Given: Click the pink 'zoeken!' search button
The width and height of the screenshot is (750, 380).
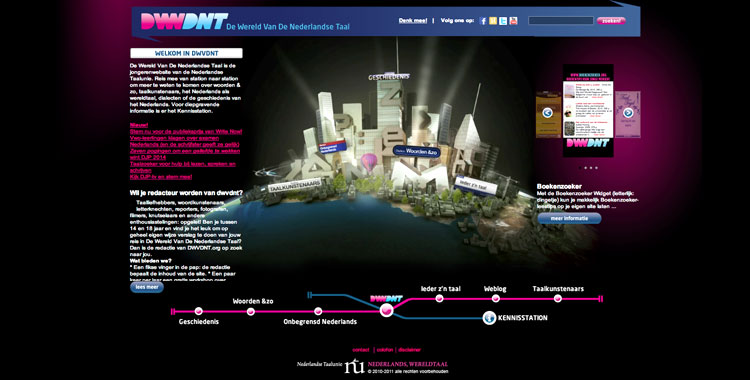Looking at the screenshot, I should [611, 21].
